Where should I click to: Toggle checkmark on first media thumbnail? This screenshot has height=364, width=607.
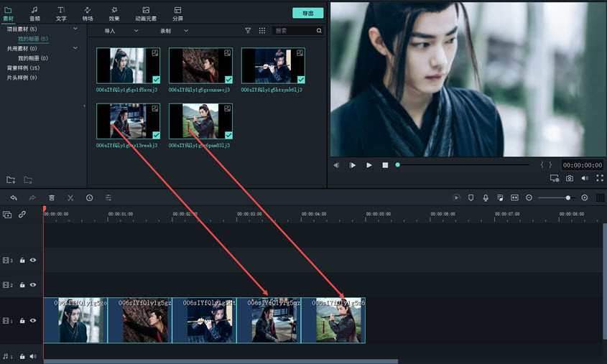156,79
